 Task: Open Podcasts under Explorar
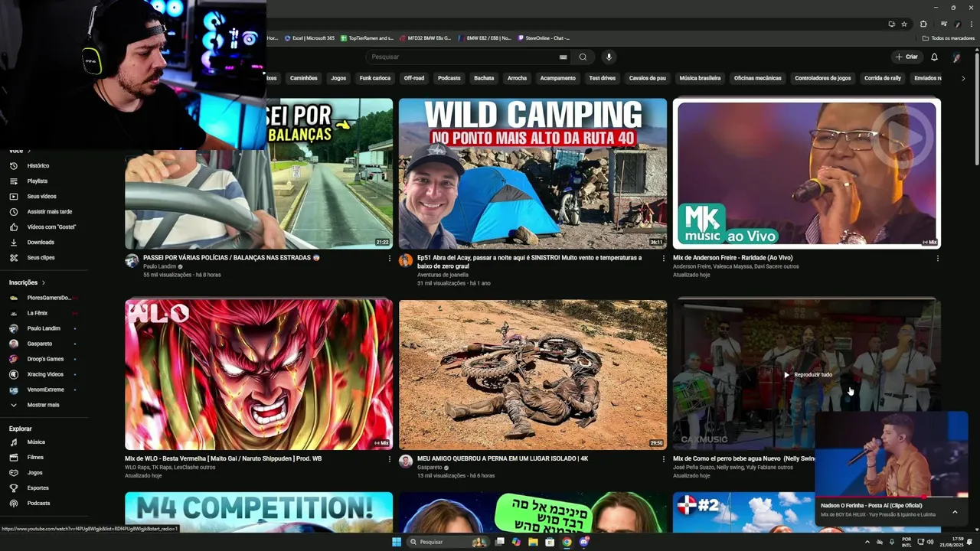coord(38,503)
